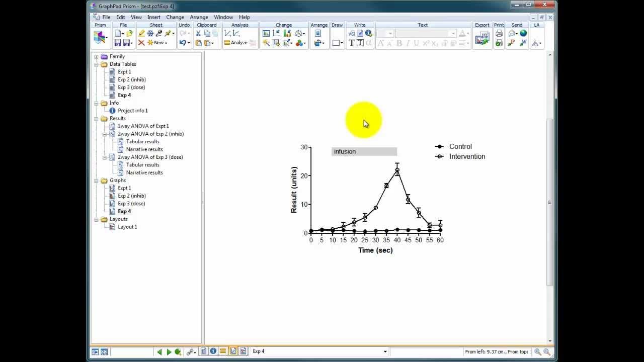Open the sheet selector dropdown showing Exp 4

click(385, 351)
